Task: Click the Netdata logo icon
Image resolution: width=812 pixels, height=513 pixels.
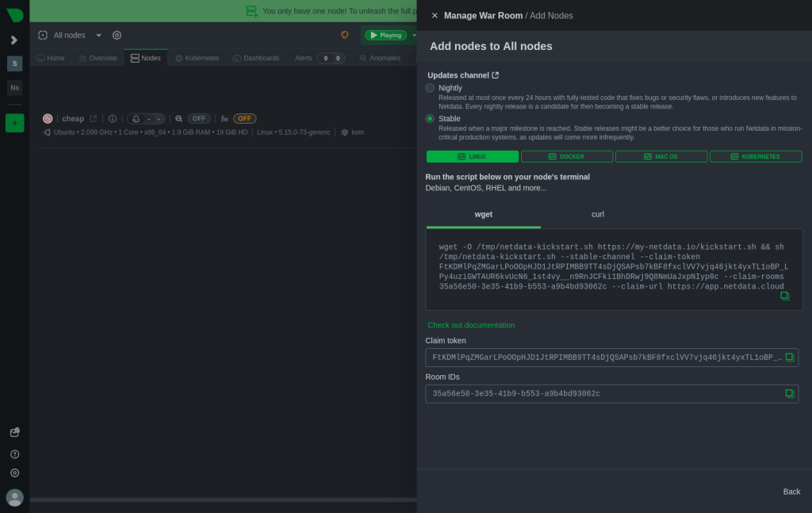Action: point(14,15)
